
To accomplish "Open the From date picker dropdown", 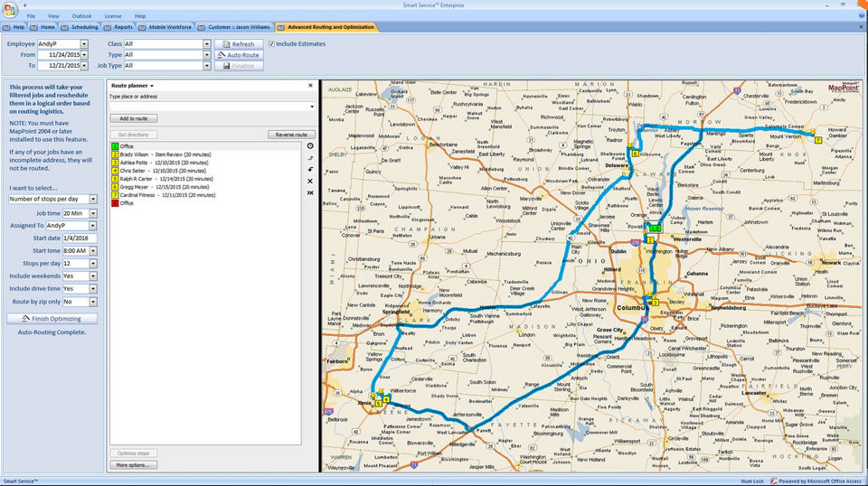I will [x=84, y=55].
